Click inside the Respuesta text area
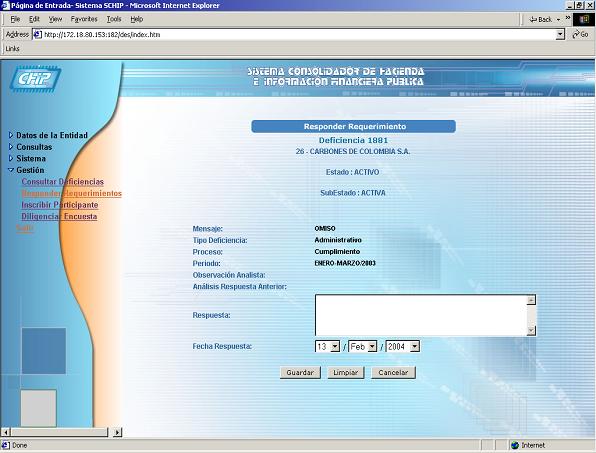This screenshot has width=596, height=453. 421,315
